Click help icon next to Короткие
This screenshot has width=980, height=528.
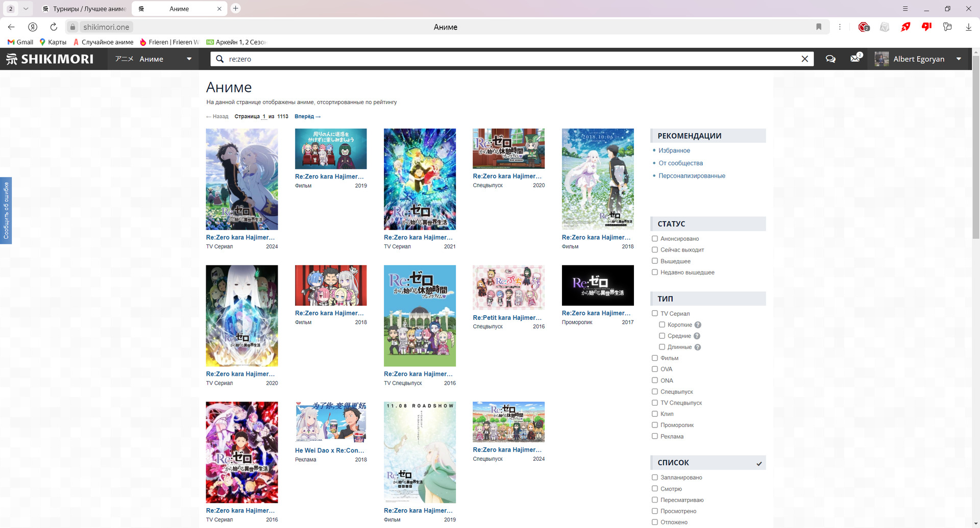coord(698,325)
